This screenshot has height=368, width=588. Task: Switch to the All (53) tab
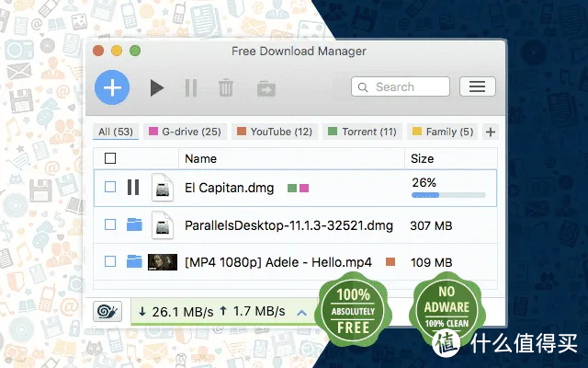coord(116,132)
